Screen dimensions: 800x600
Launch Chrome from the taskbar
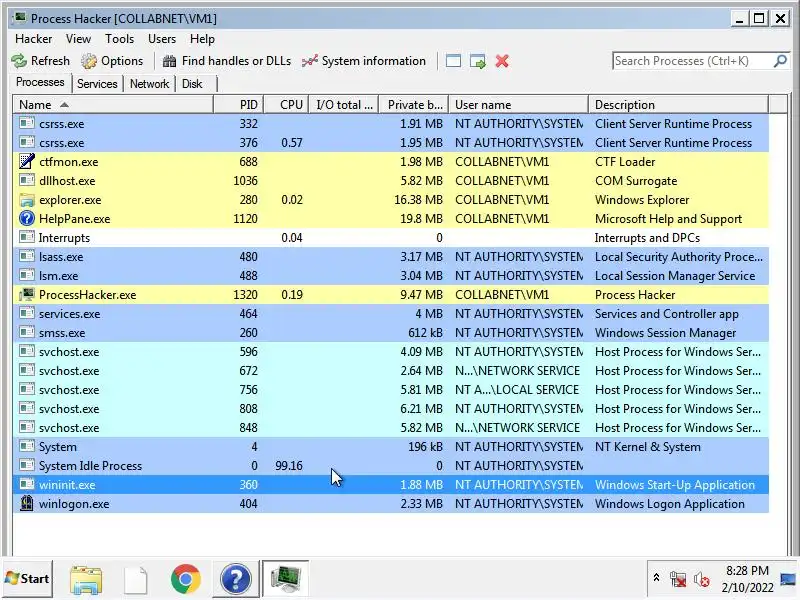coord(186,579)
